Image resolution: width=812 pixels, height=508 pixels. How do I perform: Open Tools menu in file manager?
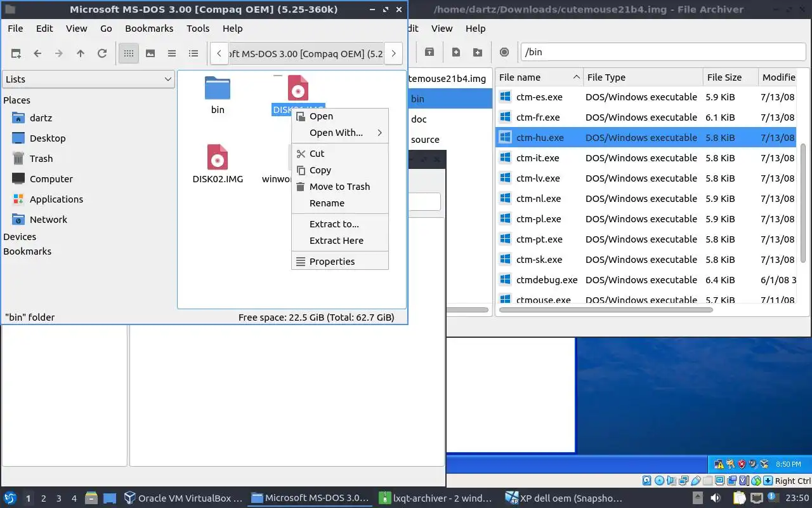(198, 28)
